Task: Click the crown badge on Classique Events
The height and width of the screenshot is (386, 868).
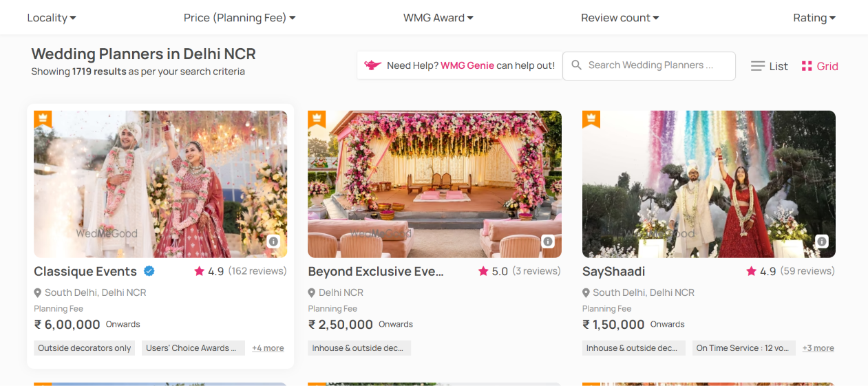Action: (43, 119)
